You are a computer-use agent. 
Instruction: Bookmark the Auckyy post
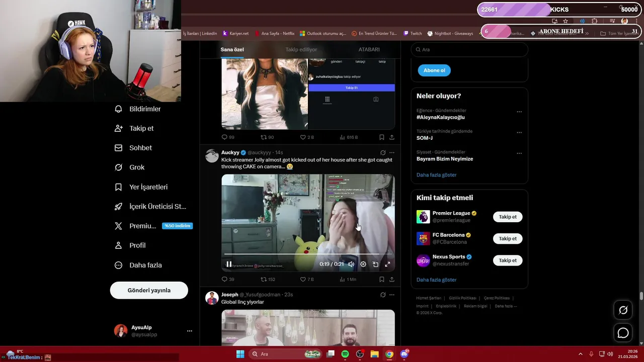pyautogui.click(x=382, y=279)
